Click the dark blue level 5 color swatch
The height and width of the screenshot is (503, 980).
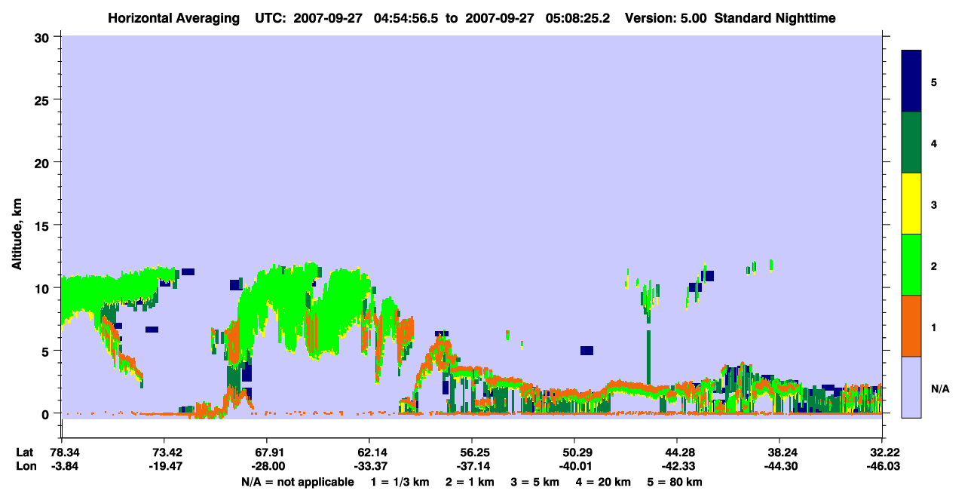(911, 81)
